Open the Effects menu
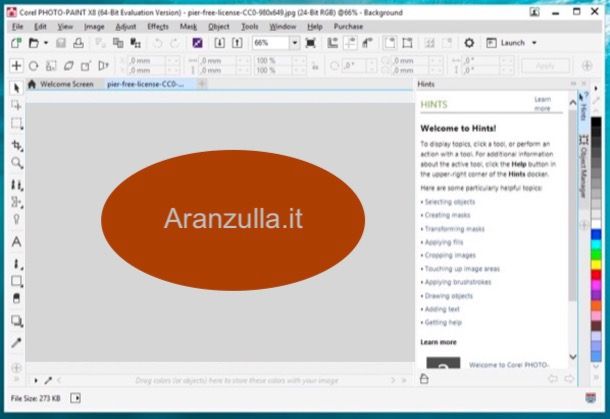This screenshot has height=419, width=610. coord(158,26)
